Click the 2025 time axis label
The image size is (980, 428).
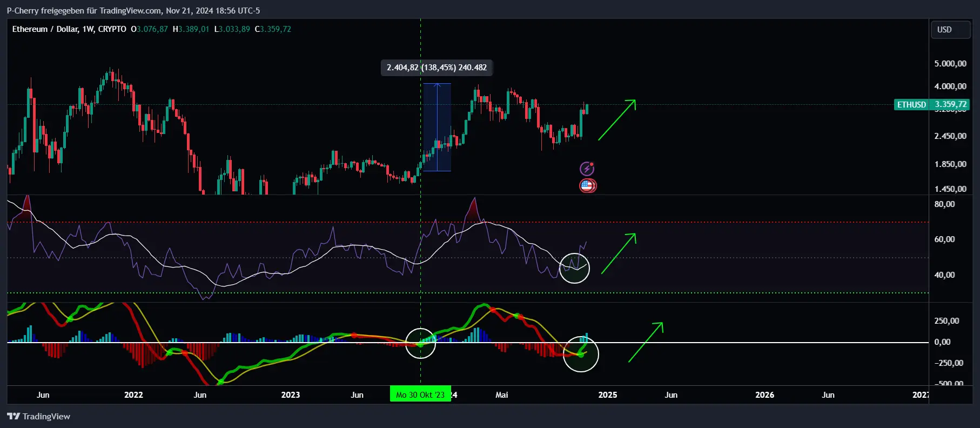(608, 394)
